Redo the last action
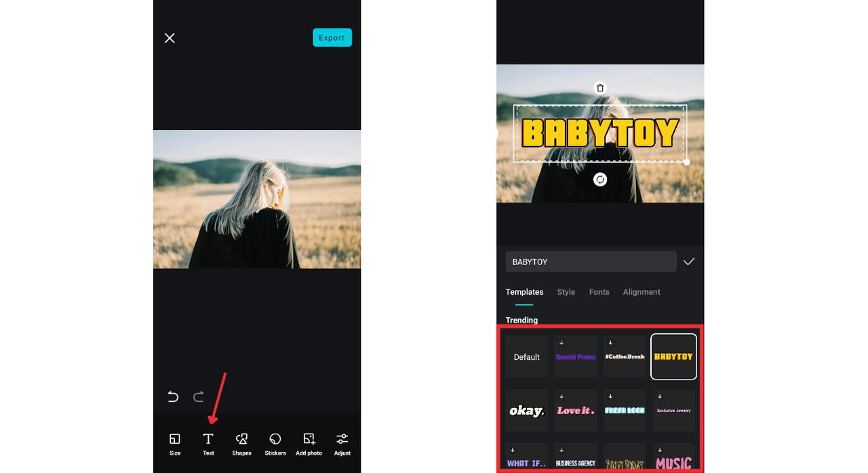 199,396
